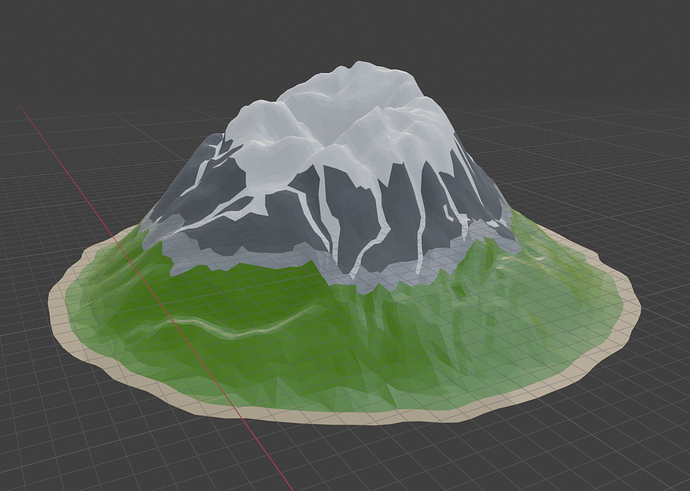The image size is (690, 491).
Task: Select the left snowy peak lobe
Action: point(265,125)
